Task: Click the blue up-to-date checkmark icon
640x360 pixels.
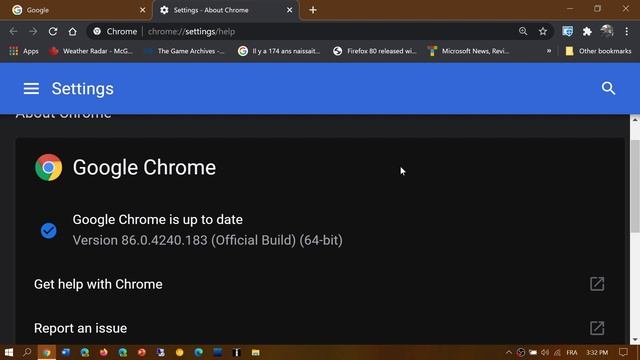Action: (x=49, y=231)
